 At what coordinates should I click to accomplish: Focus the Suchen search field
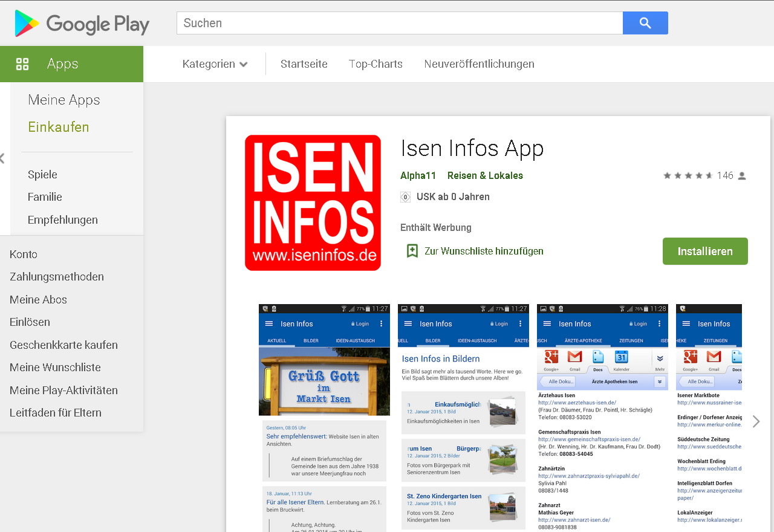pos(400,23)
